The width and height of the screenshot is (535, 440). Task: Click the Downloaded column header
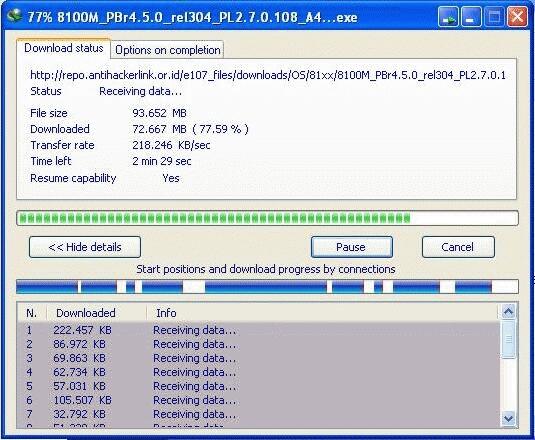click(96, 313)
